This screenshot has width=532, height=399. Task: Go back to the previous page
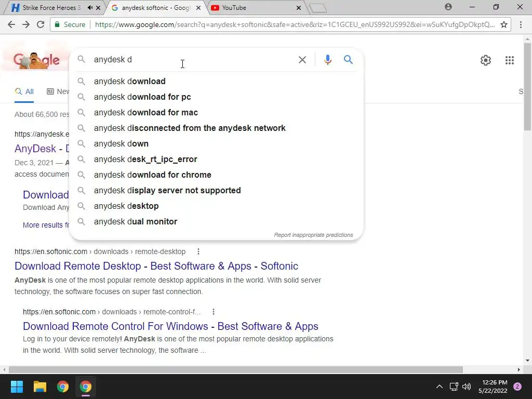tap(11, 24)
